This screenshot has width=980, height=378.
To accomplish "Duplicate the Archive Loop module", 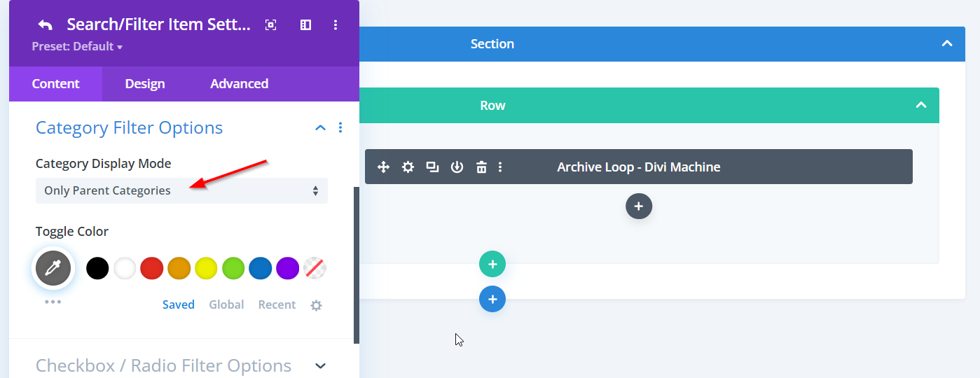I will point(432,167).
